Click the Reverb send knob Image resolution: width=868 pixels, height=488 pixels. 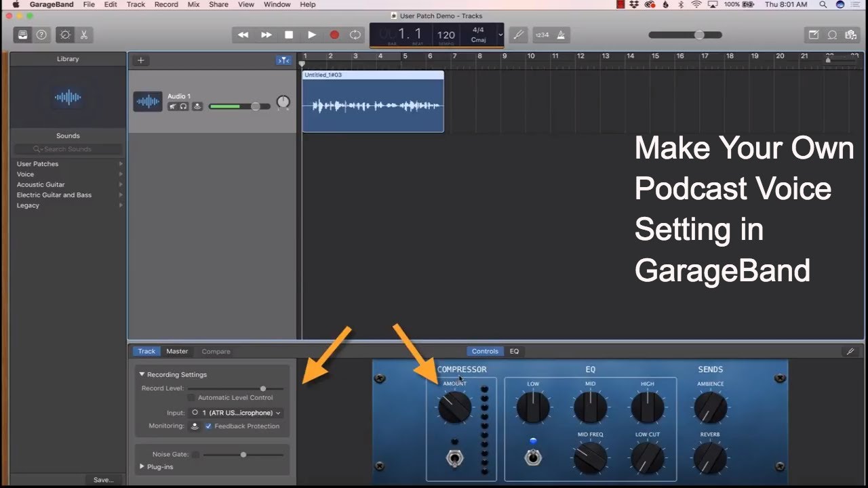[x=711, y=458]
